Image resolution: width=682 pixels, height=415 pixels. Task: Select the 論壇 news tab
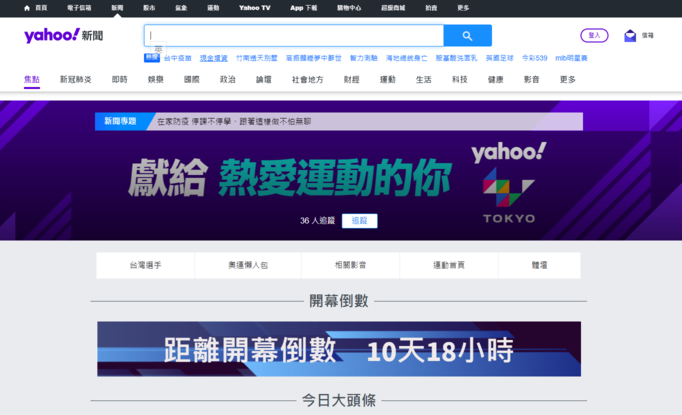(x=264, y=80)
